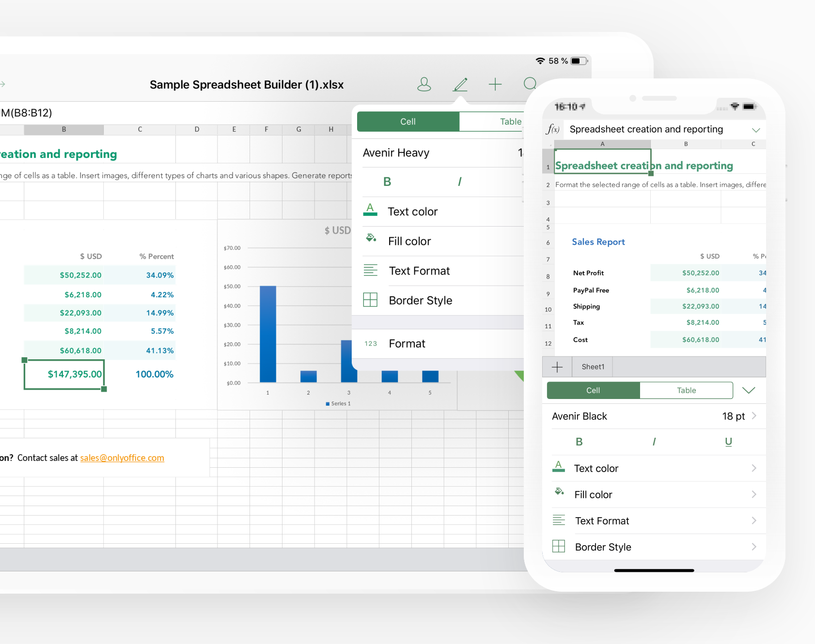The image size is (815, 644).
Task: Open the sales@onlyoffice.com link
Action: pos(122,458)
